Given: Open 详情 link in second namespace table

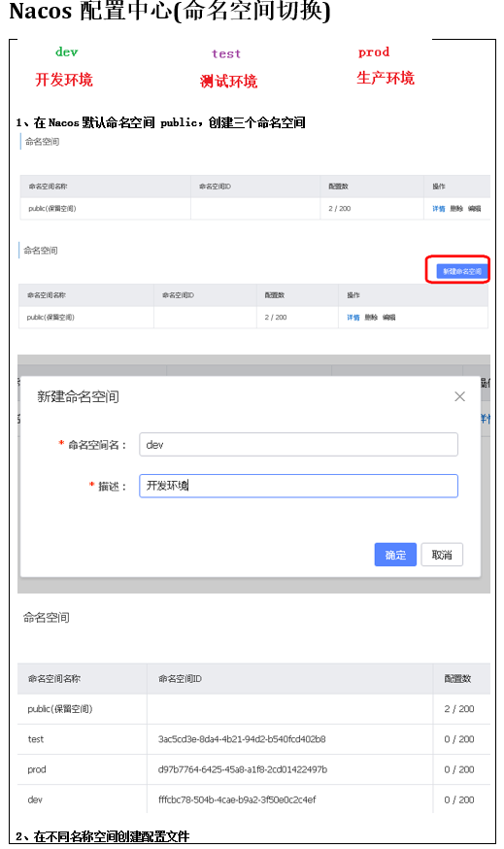Looking at the screenshot, I should [353, 318].
